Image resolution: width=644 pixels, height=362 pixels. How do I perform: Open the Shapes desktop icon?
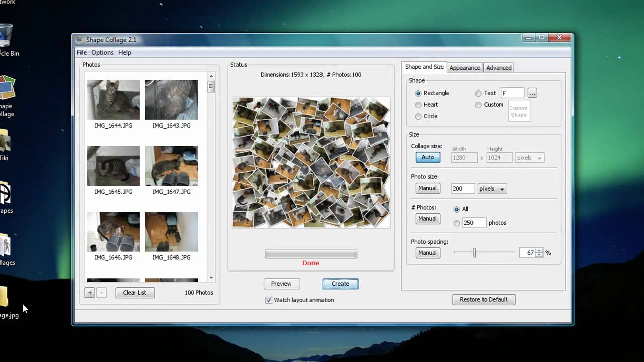[x=5, y=198]
